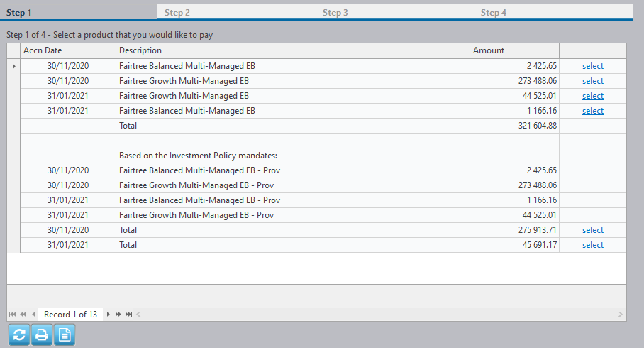Click the Amount column header
Screen dimensions: 644x348
click(x=515, y=50)
